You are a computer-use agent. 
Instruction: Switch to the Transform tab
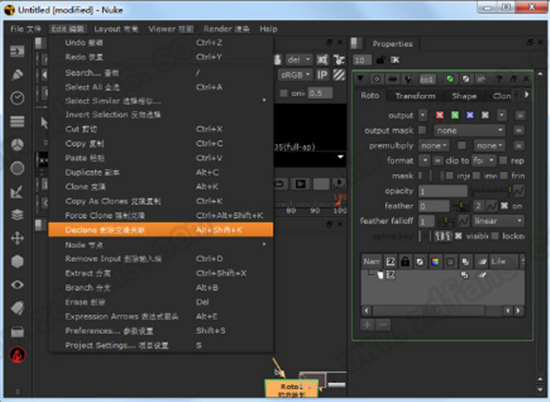click(415, 96)
